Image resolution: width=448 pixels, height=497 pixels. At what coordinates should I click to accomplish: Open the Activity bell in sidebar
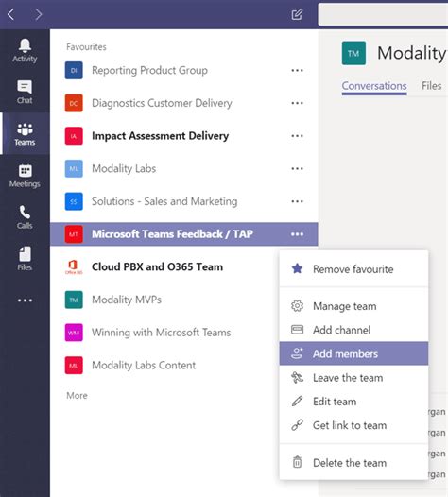(25, 50)
